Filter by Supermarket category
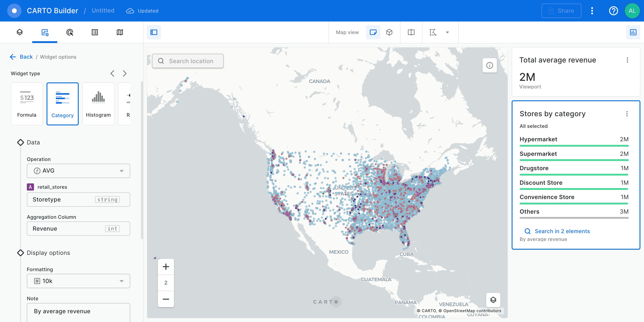This screenshot has height=322, width=644. (574, 156)
